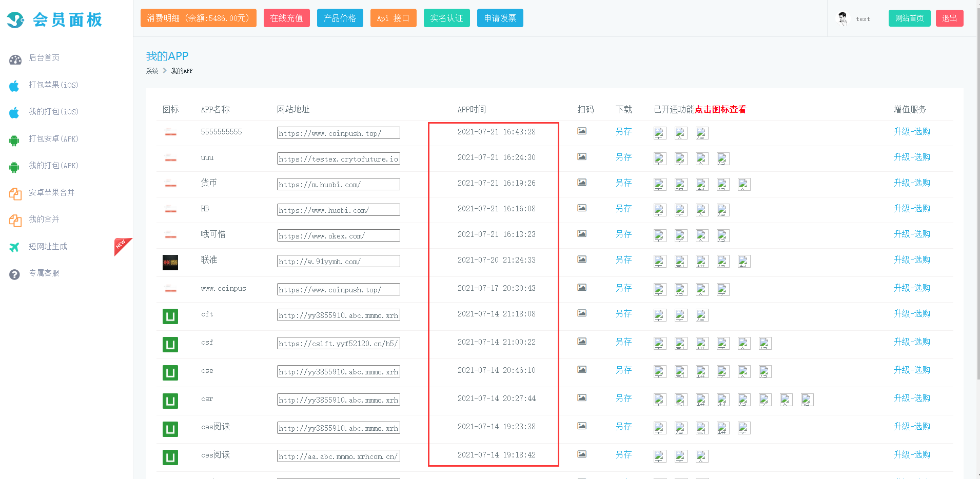The height and width of the screenshot is (479, 980).
Task: Click the 在线充值 button
Action: pos(286,18)
